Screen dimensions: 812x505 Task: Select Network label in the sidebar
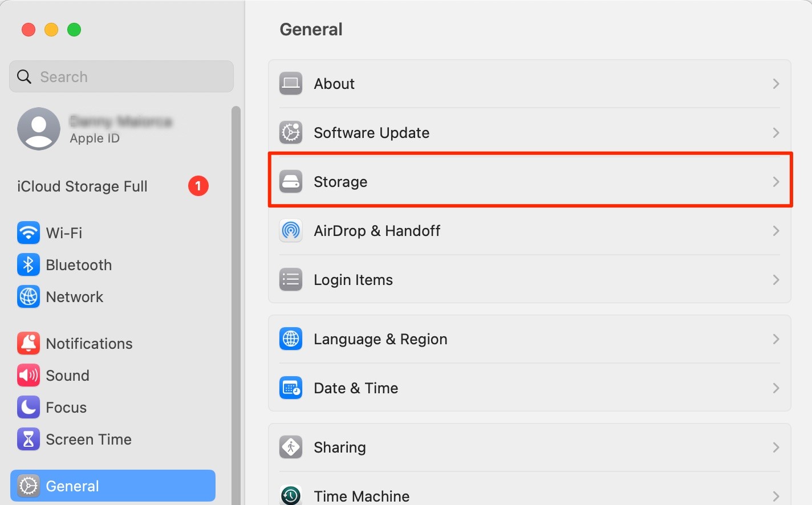pyautogui.click(x=74, y=296)
